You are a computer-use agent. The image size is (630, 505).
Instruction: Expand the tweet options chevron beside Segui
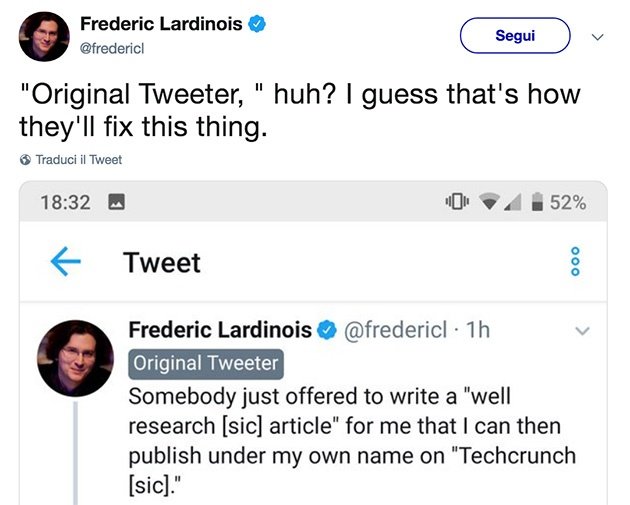click(x=598, y=36)
